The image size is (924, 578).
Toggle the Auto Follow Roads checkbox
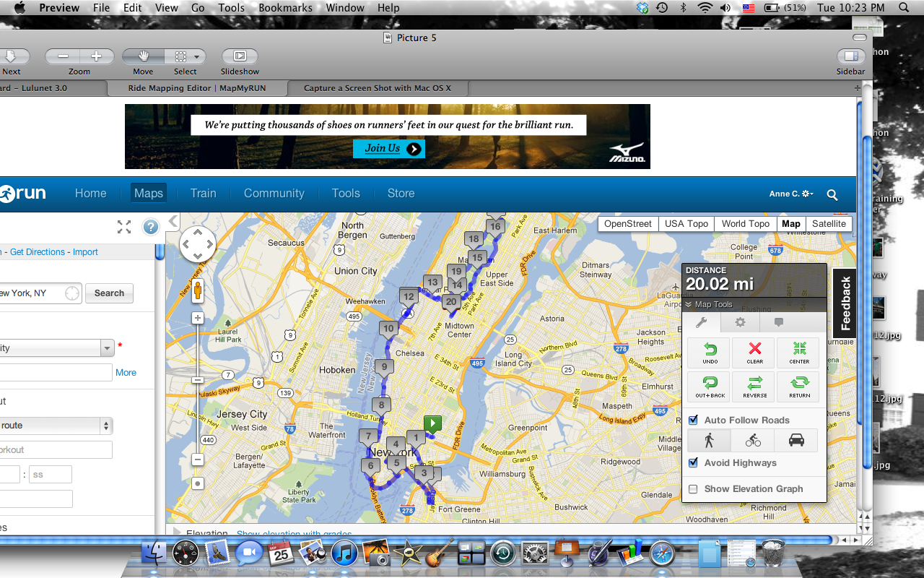coord(694,420)
